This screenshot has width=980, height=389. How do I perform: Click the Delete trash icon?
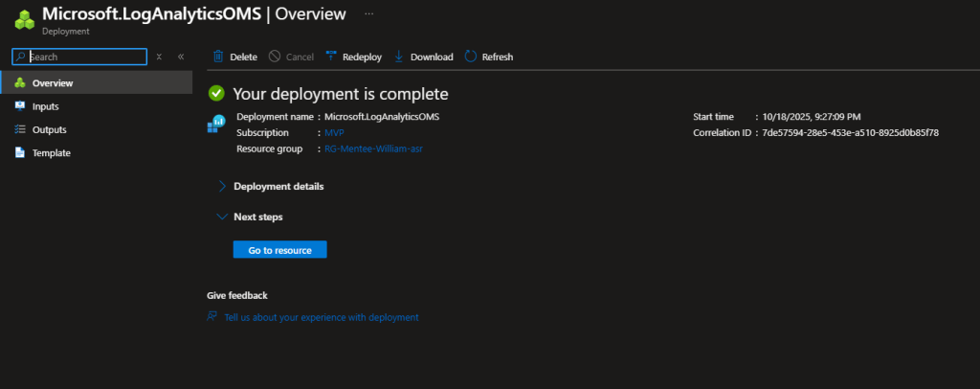[218, 57]
